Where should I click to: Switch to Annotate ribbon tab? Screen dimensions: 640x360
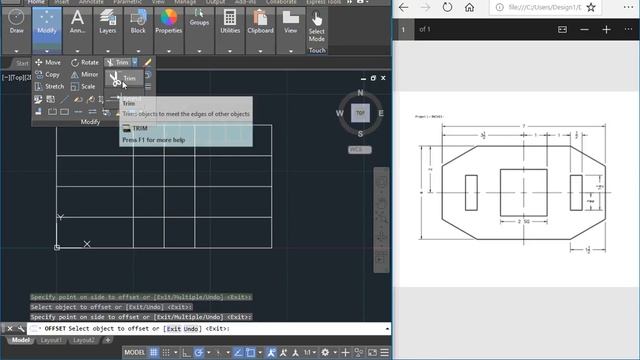click(91, 2)
